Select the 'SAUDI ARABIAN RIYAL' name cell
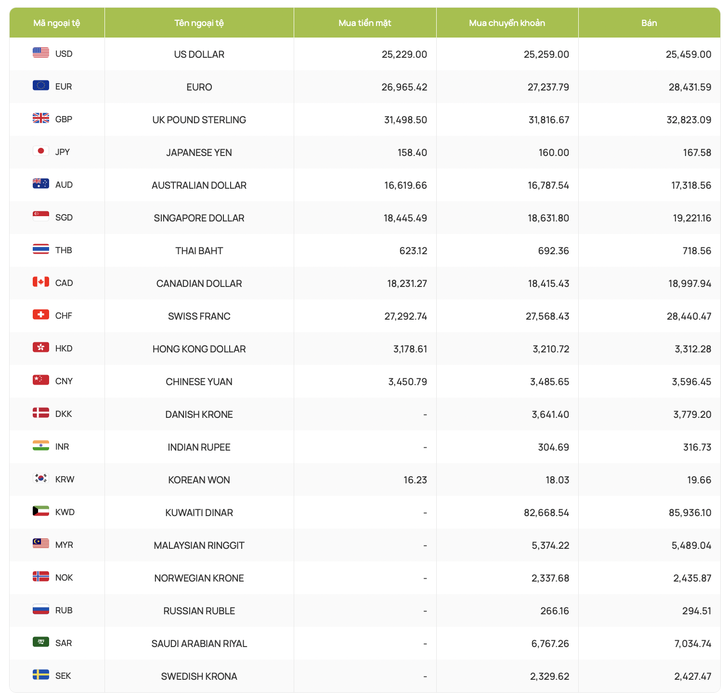The height and width of the screenshot is (700, 728). pyautogui.click(x=199, y=644)
